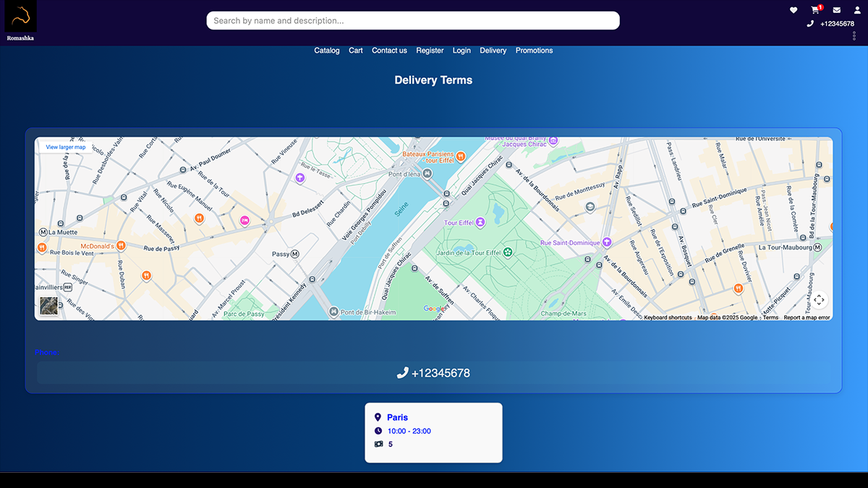Click the Pont d'Iéna marker
The width and height of the screenshot is (868, 488).
(428, 174)
